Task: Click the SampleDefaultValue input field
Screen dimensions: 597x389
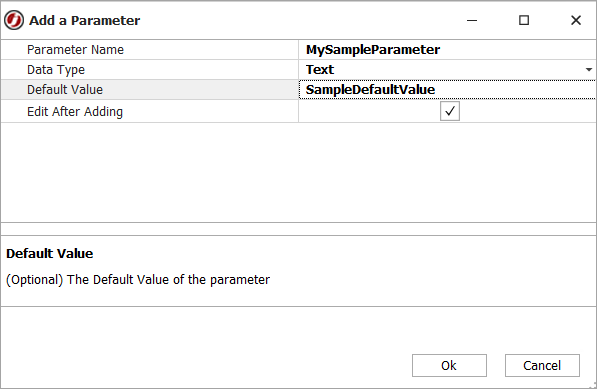Action: tap(447, 90)
